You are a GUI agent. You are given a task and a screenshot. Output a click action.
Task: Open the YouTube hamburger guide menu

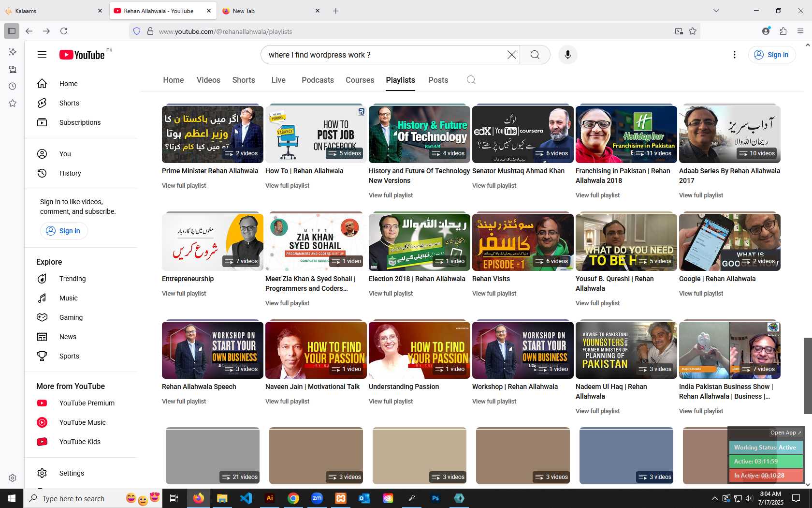[42, 55]
